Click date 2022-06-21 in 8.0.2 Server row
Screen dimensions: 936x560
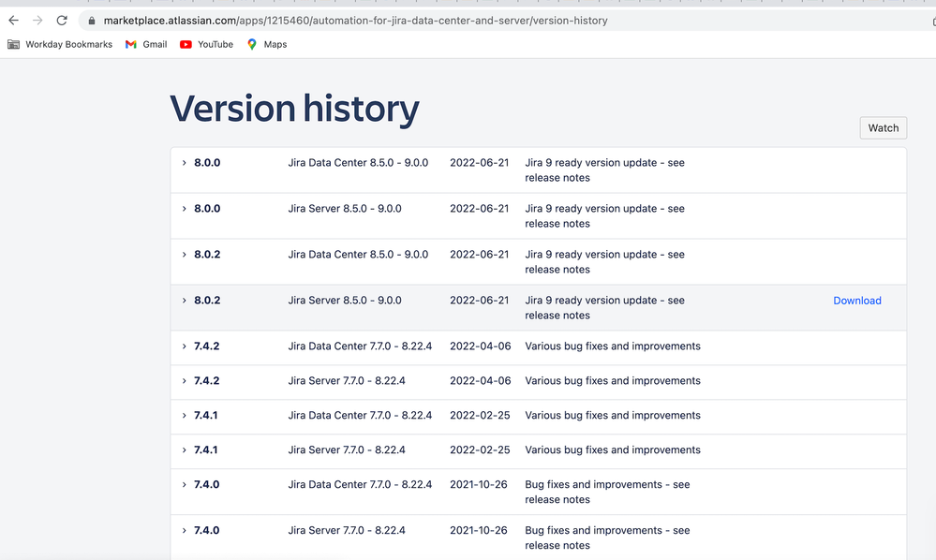coord(480,301)
